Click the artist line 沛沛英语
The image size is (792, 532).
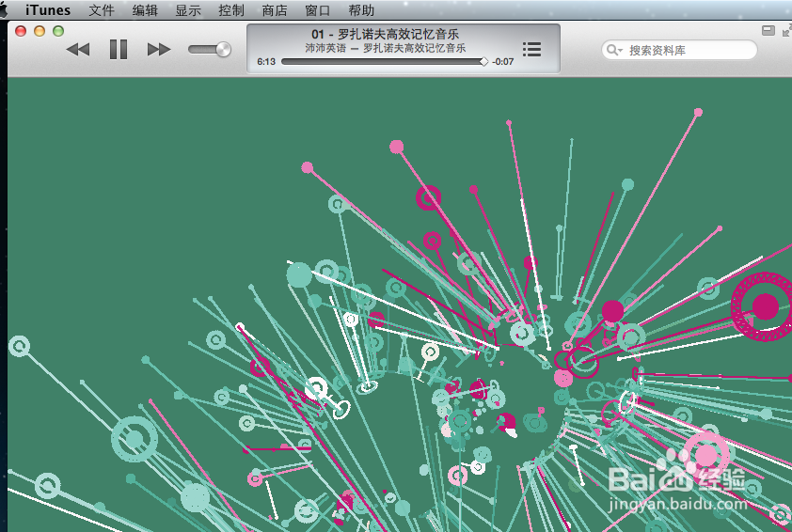(x=325, y=48)
